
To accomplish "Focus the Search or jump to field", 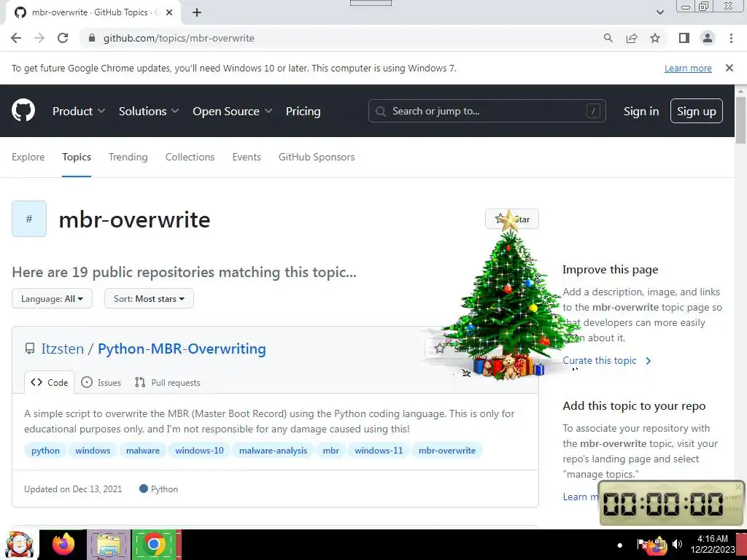I will [487, 111].
